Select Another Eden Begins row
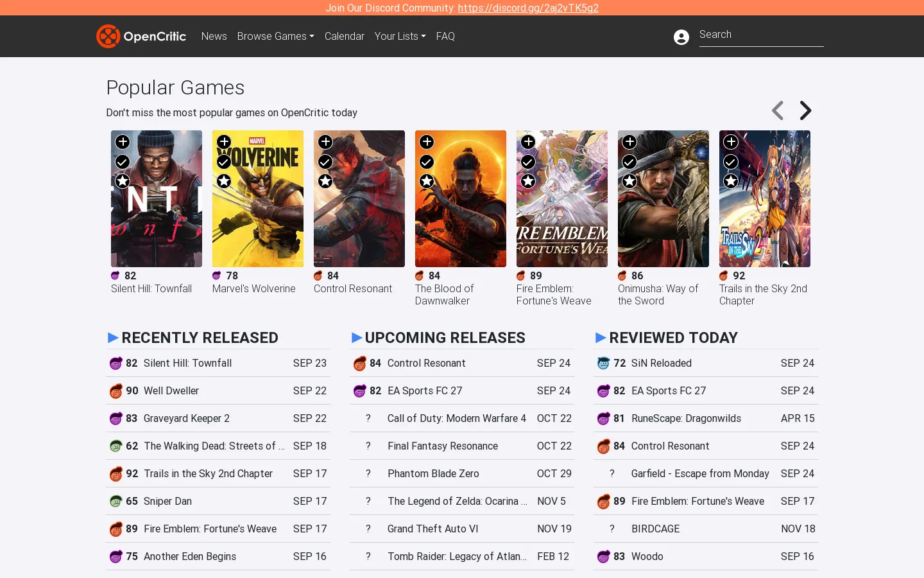 coord(218,557)
